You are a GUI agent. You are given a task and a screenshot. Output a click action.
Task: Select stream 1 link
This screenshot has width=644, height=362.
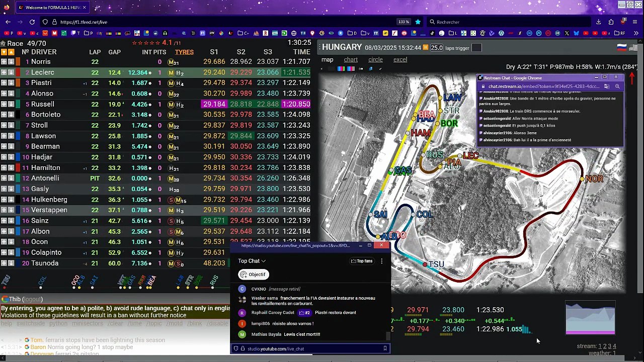tap(600, 346)
